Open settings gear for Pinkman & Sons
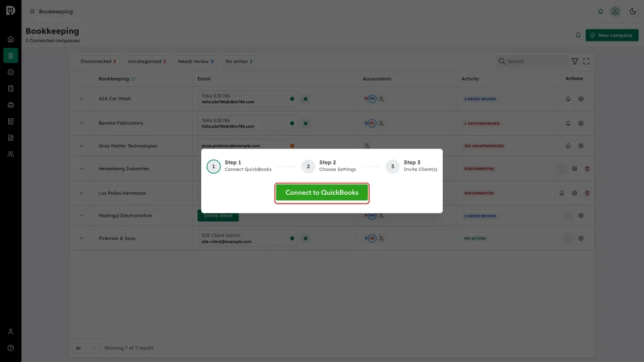This screenshot has width=644, height=362. point(580,238)
